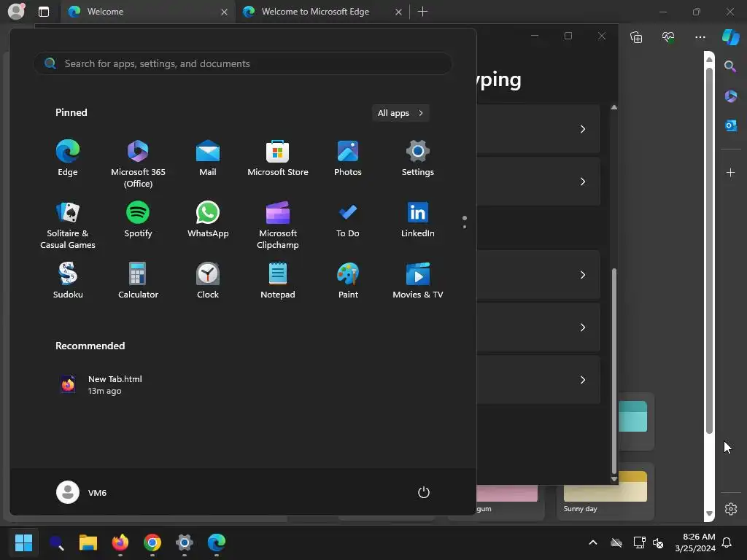Open Edge Settings and more menu

click(700, 36)
